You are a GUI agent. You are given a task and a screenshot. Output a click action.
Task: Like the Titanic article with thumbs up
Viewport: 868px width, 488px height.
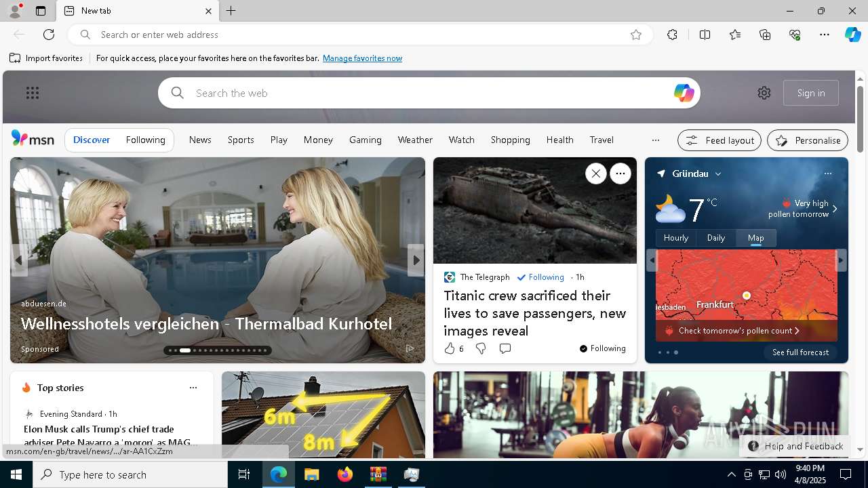tap(449, 348)
